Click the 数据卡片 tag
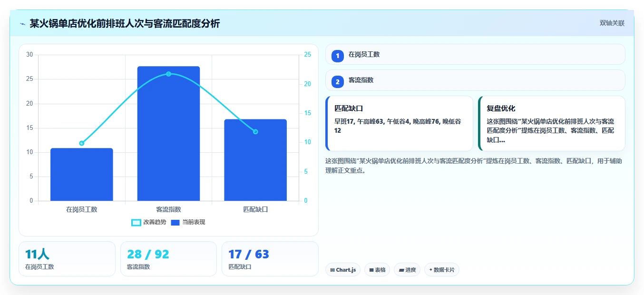This screenshot has width=644, height=295. [442, 270]
